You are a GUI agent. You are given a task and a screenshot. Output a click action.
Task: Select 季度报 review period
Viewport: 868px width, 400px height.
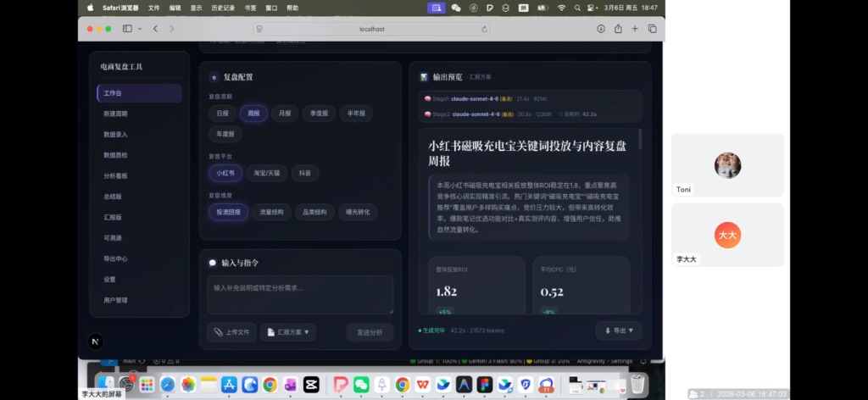(320, 114)
